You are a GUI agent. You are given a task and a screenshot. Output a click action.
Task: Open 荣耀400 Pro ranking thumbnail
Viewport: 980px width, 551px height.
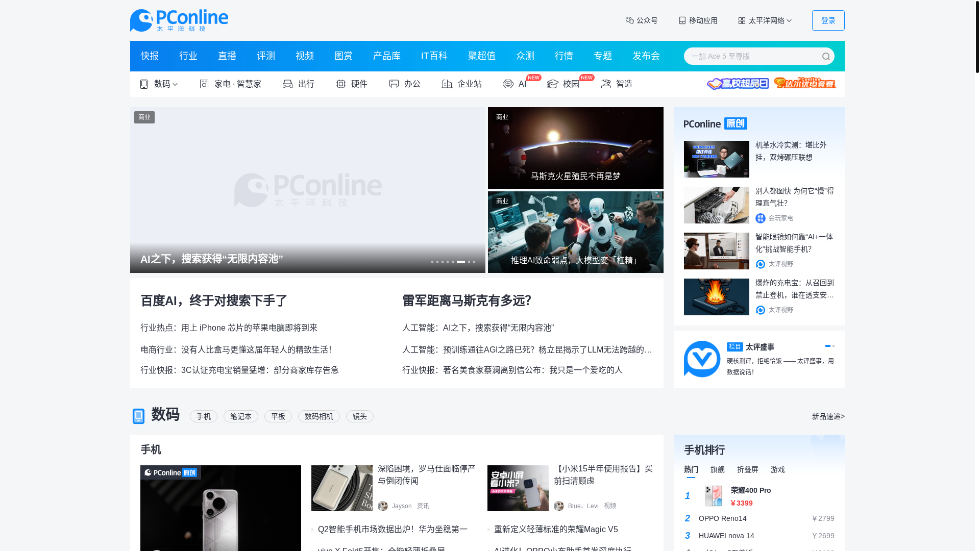[713, 496]
